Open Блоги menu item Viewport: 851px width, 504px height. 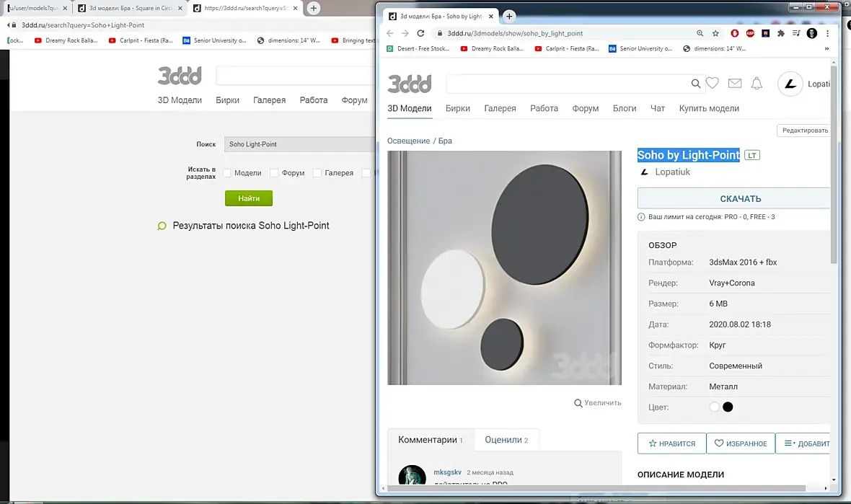[624, 108]
